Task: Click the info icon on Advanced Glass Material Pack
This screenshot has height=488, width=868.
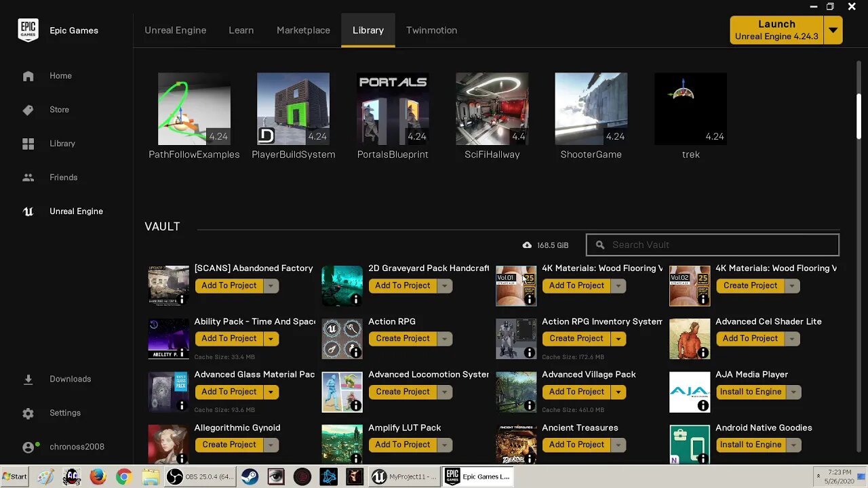Action: point(182,405)
